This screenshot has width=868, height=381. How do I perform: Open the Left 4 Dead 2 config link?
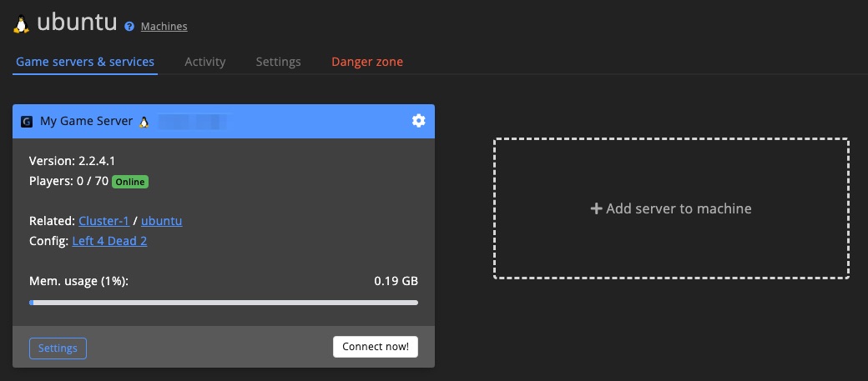coord(109,241)
